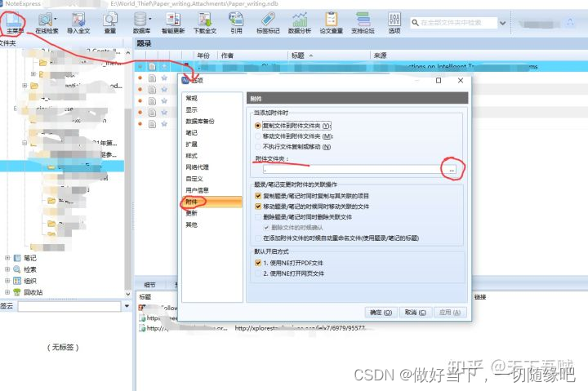Sort by the 标题 column header
The width and height of the screenshot is (588, 391).
328,56
